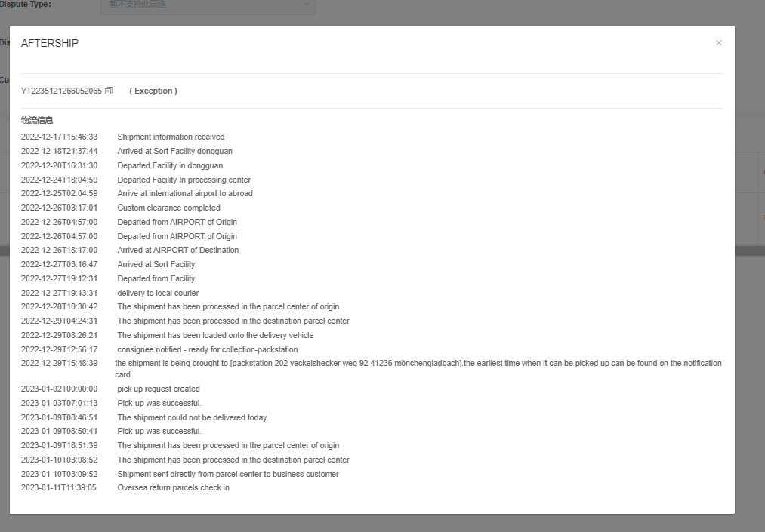Click the 'Arrived at AIRPORT of Destination' event
765x532 pixels.
(177, 250)
